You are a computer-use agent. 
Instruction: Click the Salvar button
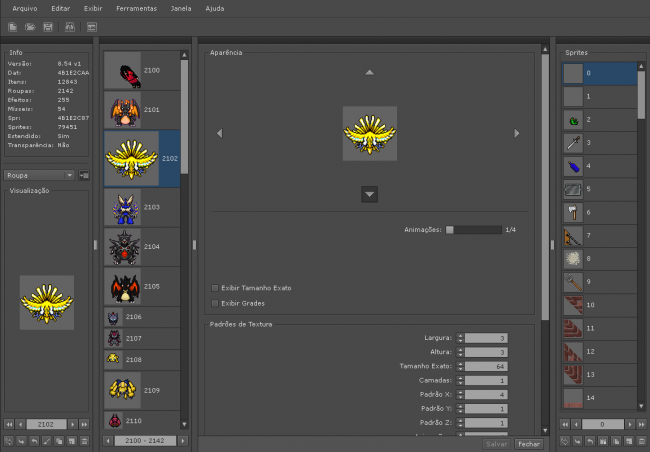click(497, 444)
